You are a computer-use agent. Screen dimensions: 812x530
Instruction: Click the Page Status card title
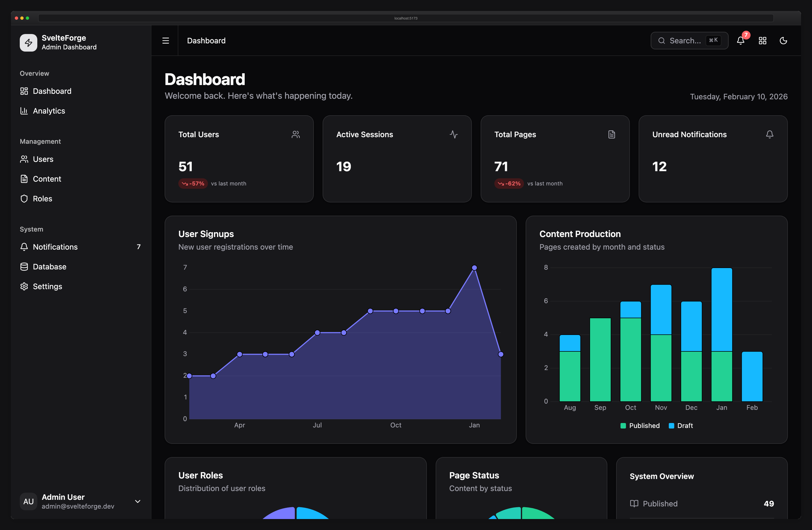(x=474, y=475)
